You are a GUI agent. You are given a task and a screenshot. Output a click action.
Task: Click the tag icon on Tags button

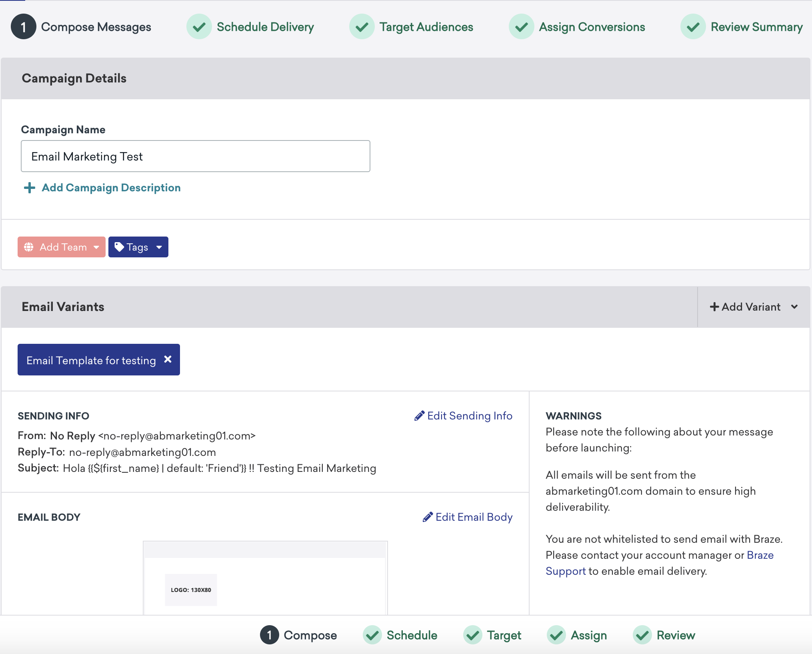[119, 247]
